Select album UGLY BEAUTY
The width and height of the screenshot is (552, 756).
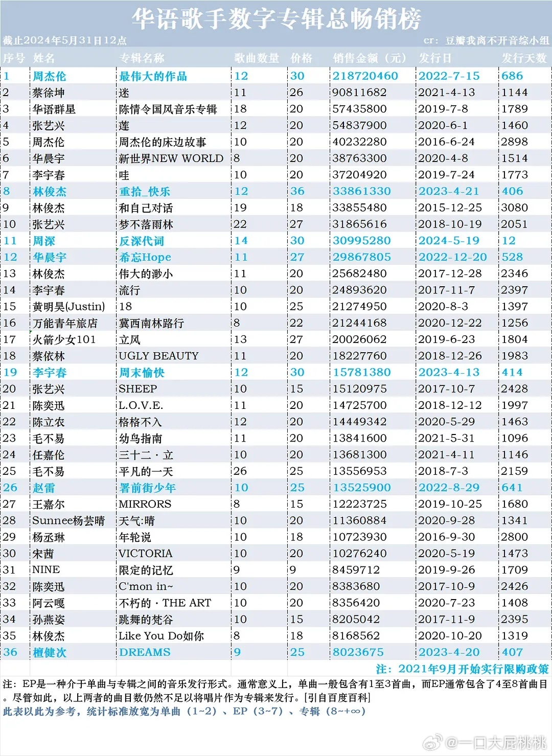pos(158,356)
